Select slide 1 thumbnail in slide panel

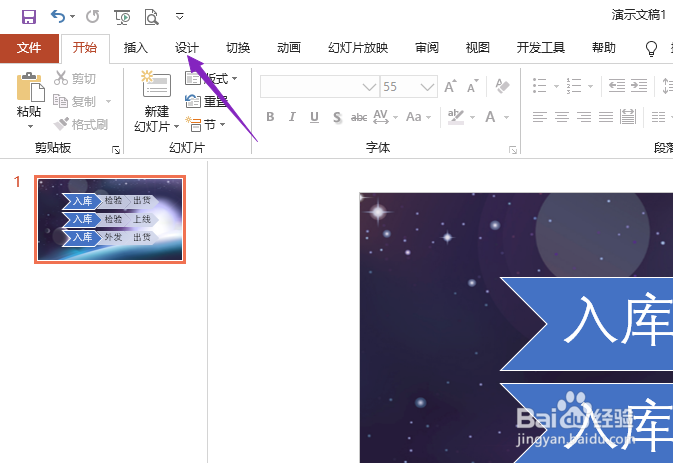(110, 219)
